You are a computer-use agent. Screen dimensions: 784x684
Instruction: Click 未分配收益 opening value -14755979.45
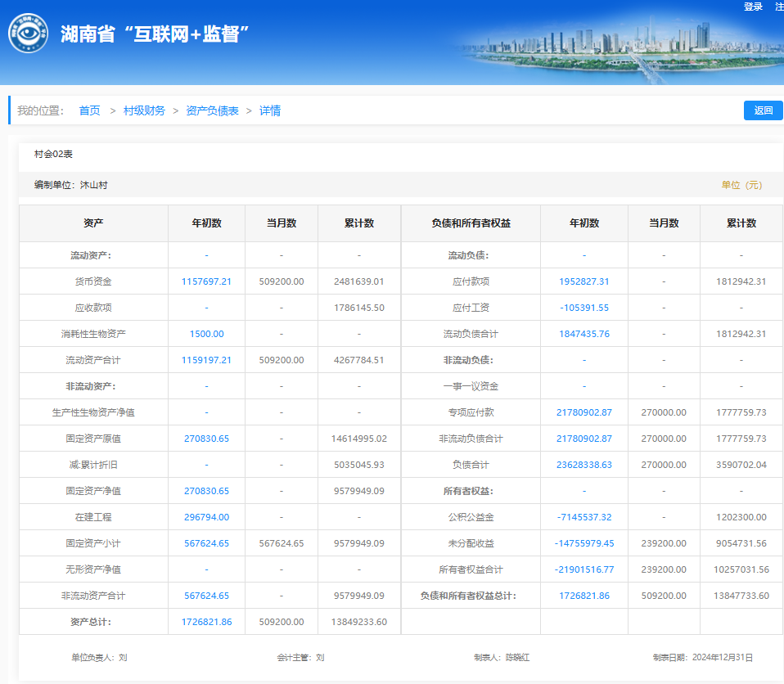(584, 543)
